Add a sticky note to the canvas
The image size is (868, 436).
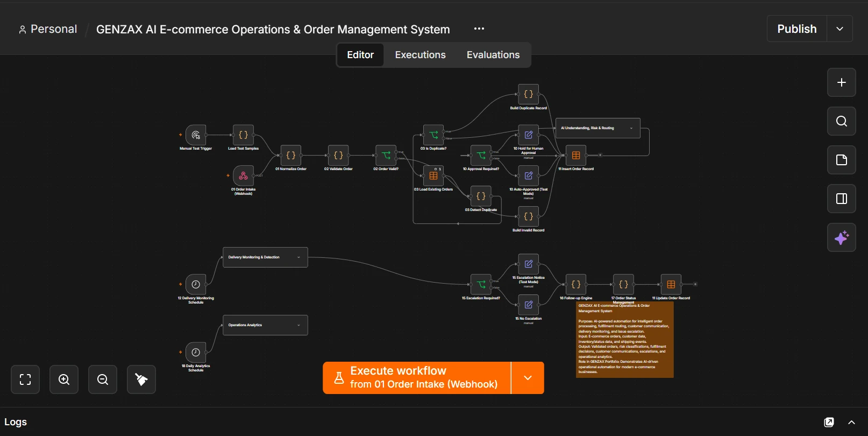[842, 160]
